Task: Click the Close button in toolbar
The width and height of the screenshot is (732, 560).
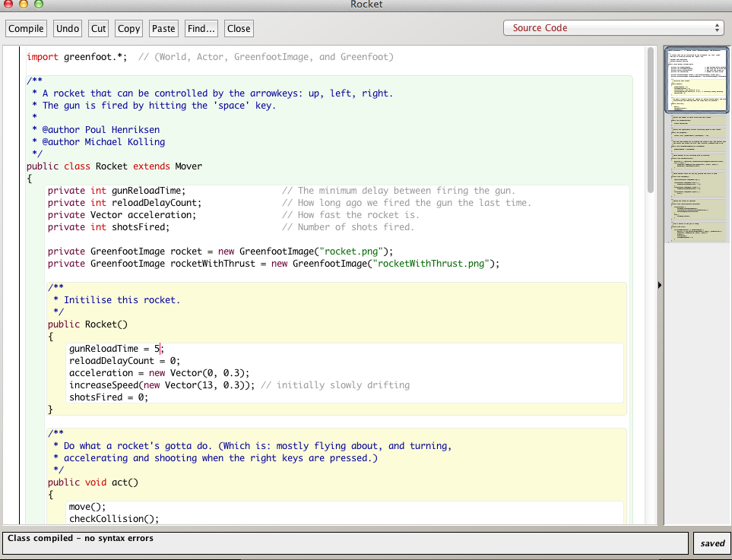Action: coord(239,29)
